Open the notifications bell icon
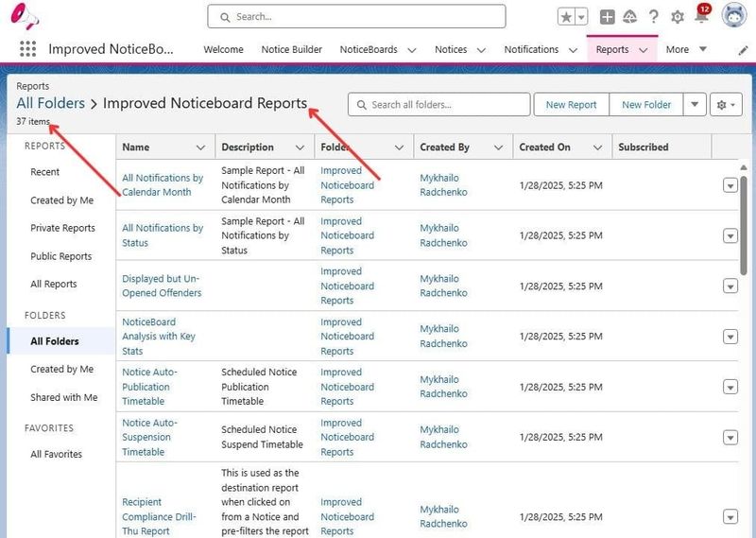This screenshot has height=538, width=756. coord(701,16)
